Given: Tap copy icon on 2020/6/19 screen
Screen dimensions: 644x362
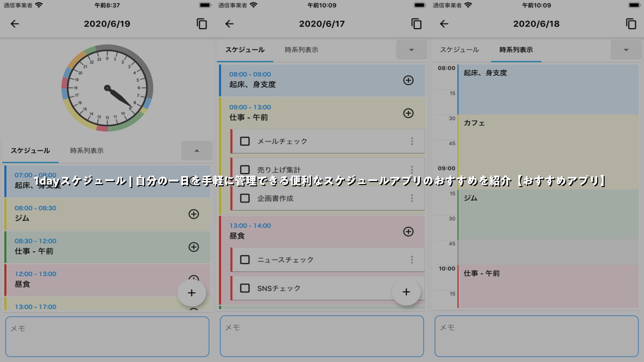Looking at the screenshot, I should click(x=202, y=24).
